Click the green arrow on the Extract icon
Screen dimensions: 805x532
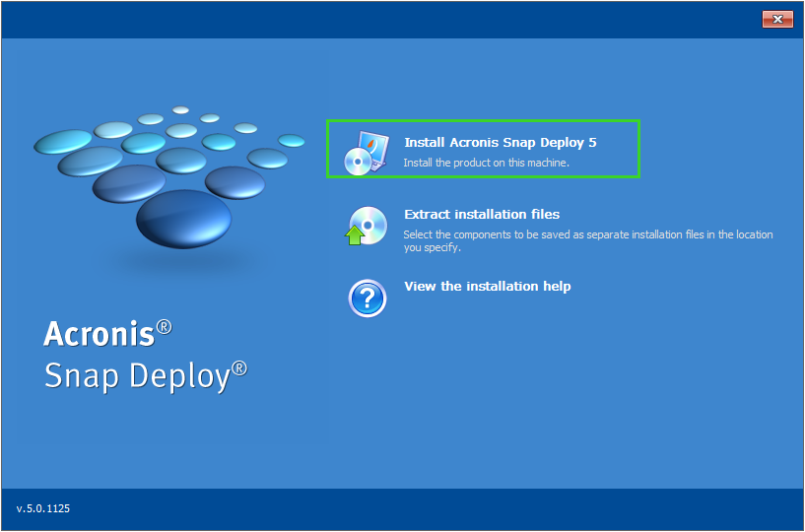(354, 235)
